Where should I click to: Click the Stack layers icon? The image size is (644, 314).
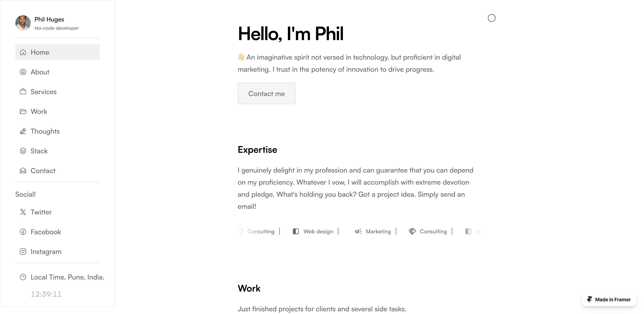point(23,151)
